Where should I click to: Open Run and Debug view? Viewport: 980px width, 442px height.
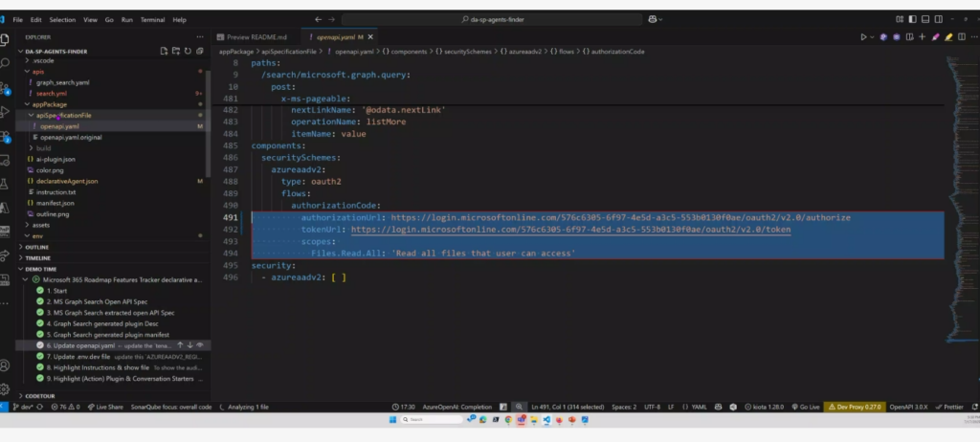pyautogui.click(x=5, y=112)
